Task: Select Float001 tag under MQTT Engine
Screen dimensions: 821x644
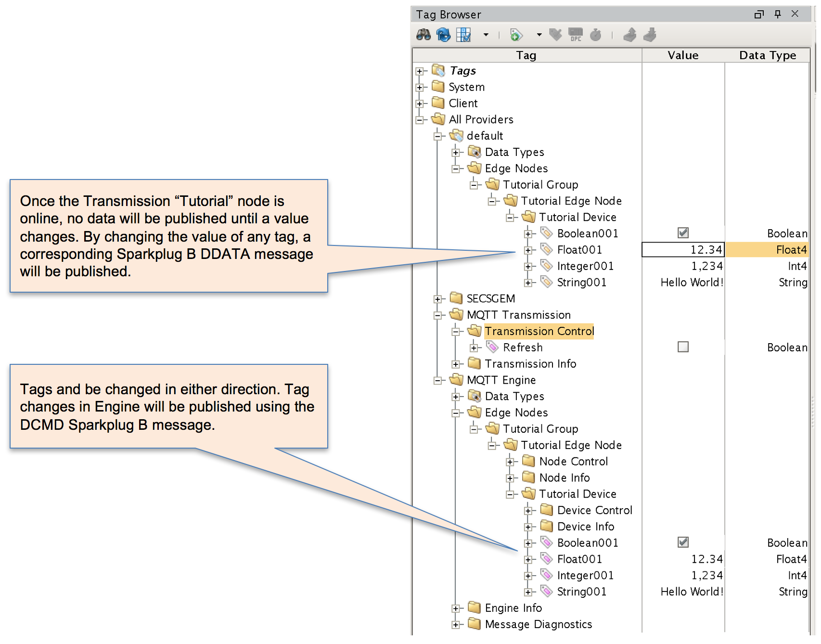Action: pyautogui.click(x=579, y=559)
